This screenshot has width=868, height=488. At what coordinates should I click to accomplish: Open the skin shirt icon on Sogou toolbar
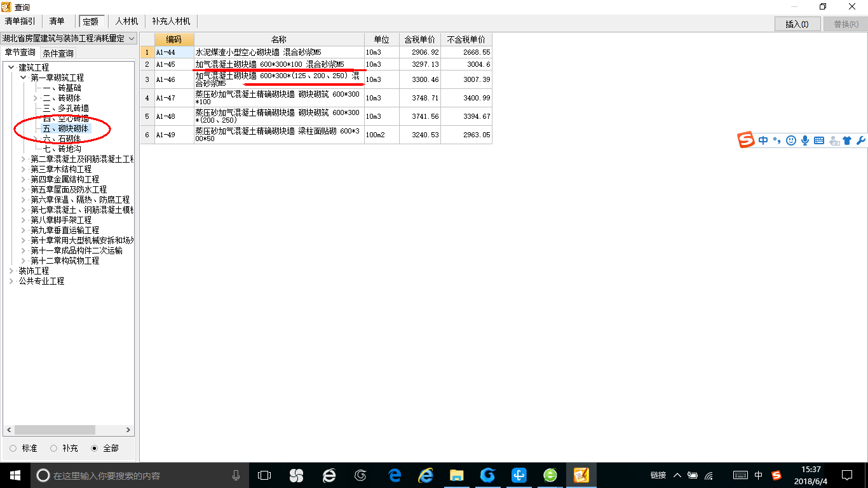pos(847,141)
